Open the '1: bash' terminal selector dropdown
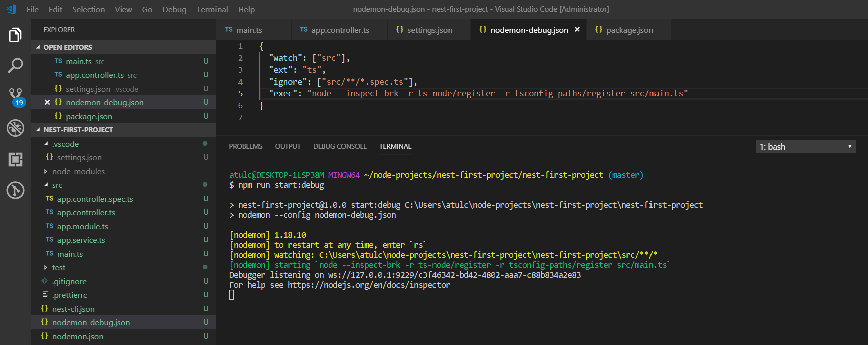The width and height of the screenshot is (868, 345). [x=806, y=147]
